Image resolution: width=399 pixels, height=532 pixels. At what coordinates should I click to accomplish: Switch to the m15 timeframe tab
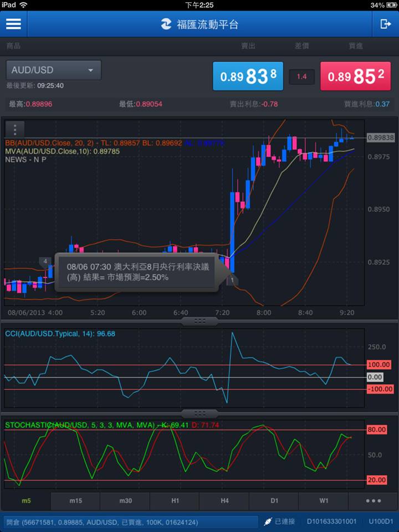pyautogui.click(x=75, y=501)
